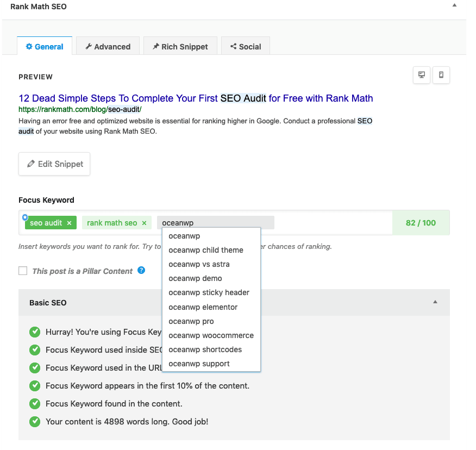The height and width of the screenshot is (450, 476).
Task: Remove the rank math seo keyword
Action: (144, 223)
